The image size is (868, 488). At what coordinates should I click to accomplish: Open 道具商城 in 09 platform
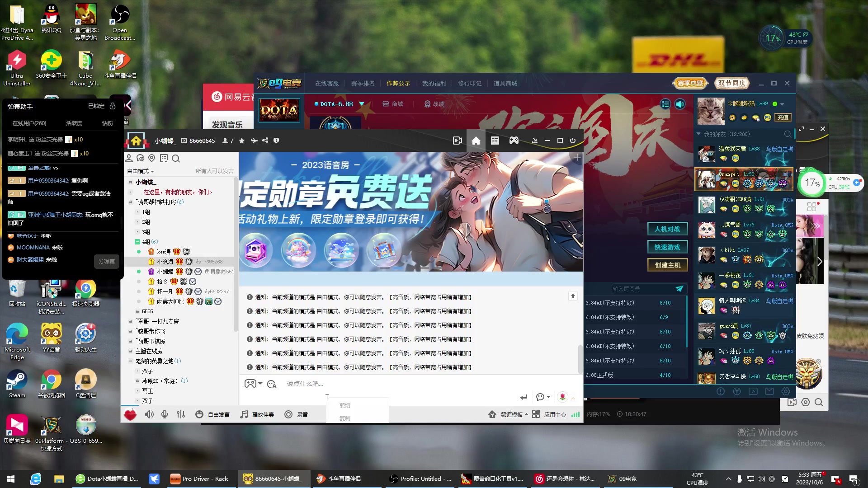(505, 84)
